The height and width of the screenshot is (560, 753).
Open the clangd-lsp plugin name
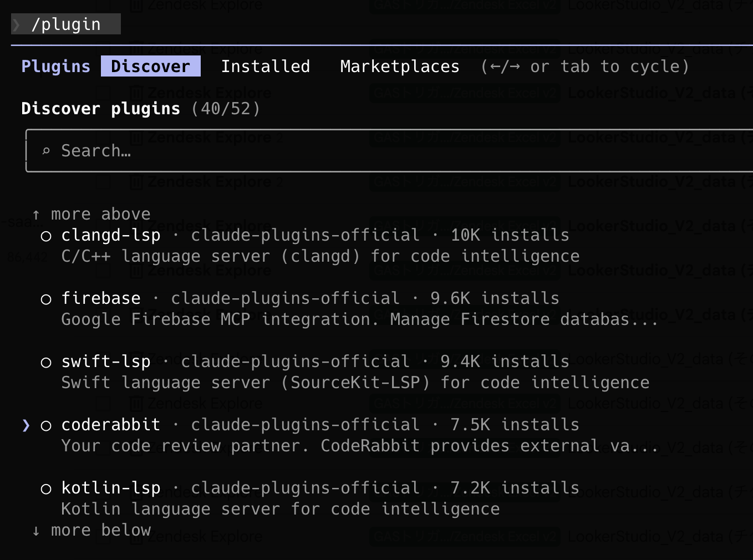pyautogui.click(x=111, y=235)
